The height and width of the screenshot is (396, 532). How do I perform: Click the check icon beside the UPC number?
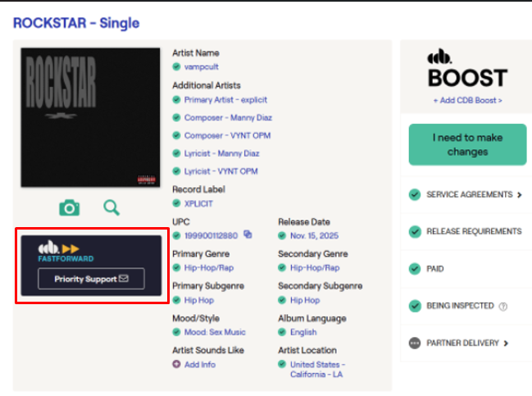176,235
